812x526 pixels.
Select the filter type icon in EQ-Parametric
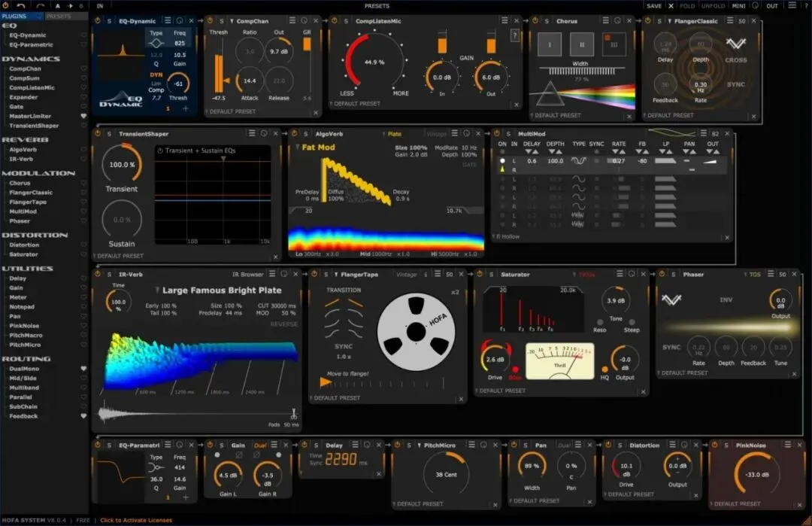(x=156, y=467)
